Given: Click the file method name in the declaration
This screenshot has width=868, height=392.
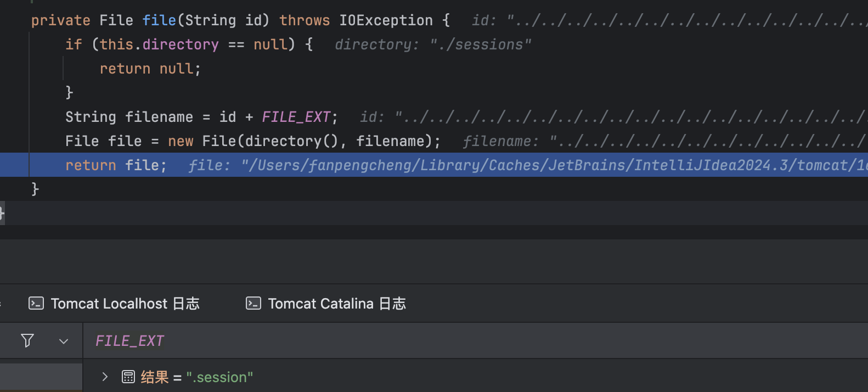Looking at the screenshot, I should 159,20.
